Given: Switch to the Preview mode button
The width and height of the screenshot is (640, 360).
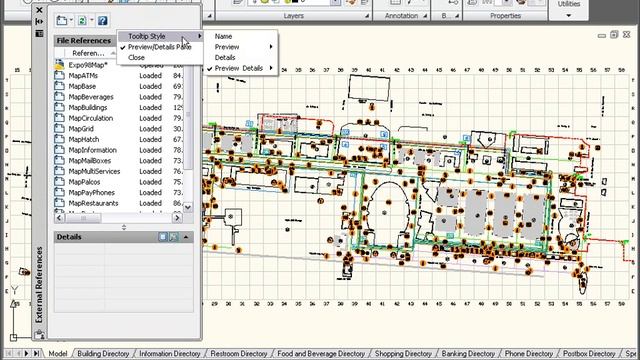Looking at the screenshot, I should (x=174, y=237).
